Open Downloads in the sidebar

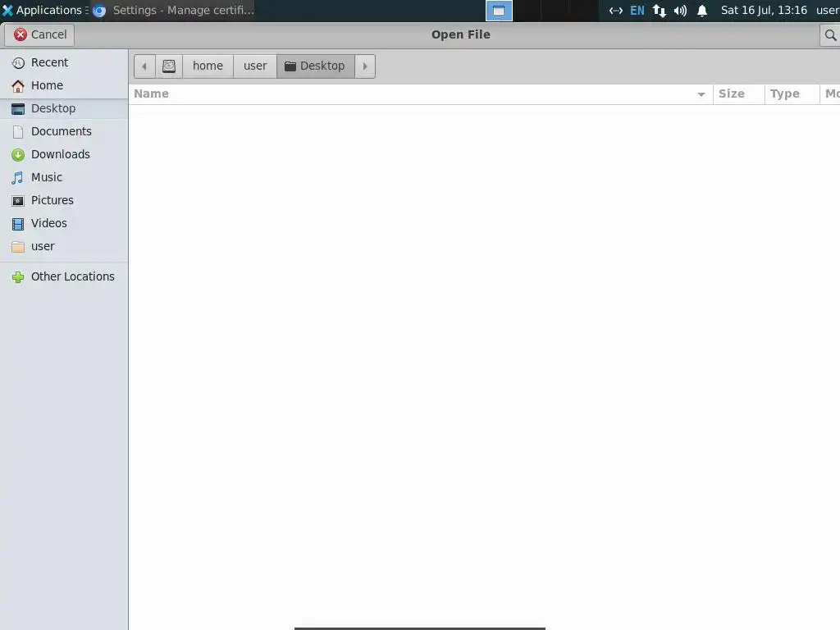(x=64, y=155)
